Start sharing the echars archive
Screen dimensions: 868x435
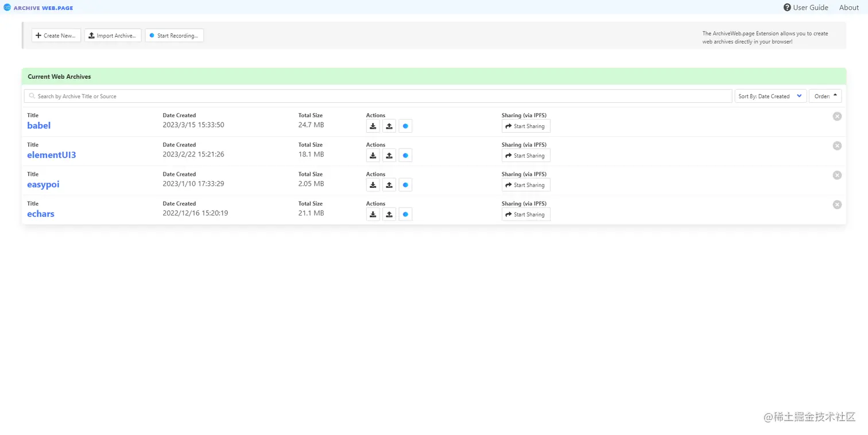tap(526, 214)
